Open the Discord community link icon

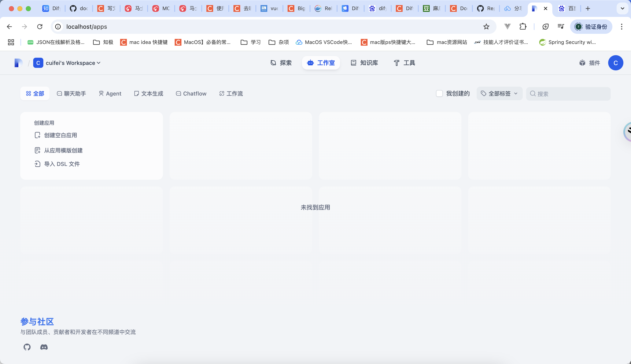[x=44, y=347]
